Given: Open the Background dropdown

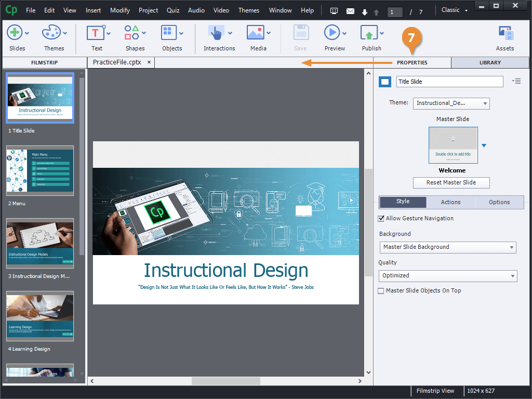Looking at the screenshot, I should coord(447,247).
